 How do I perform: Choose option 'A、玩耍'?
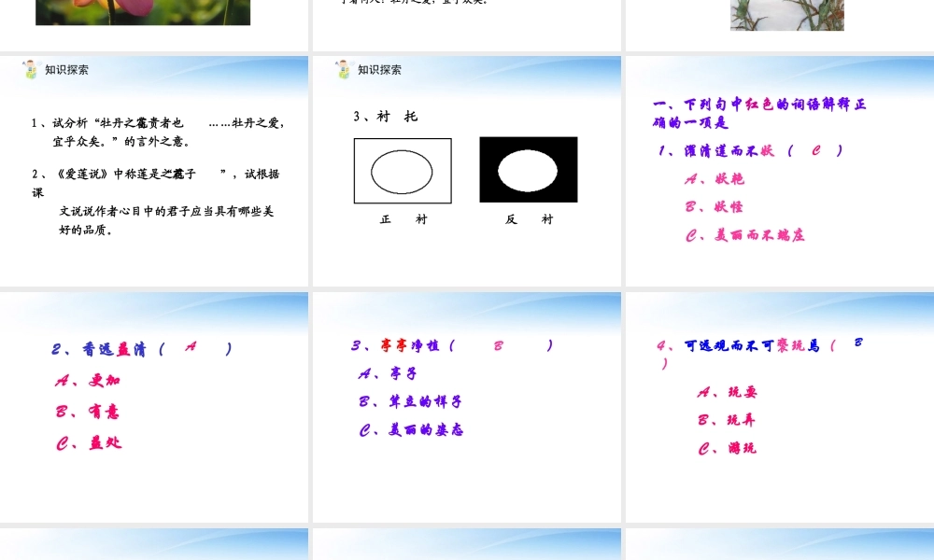(727, 392)
